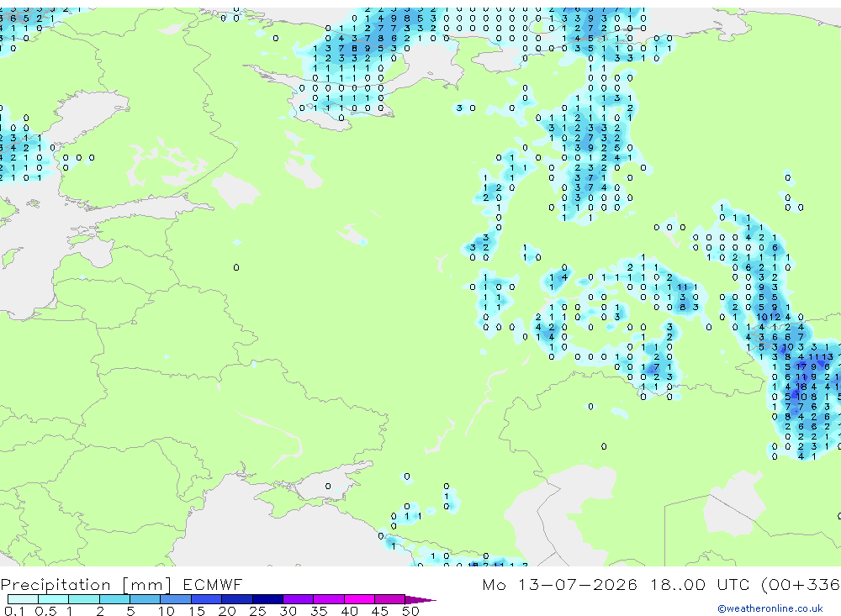Click the '25' legend scale label

tap(257, 611)
